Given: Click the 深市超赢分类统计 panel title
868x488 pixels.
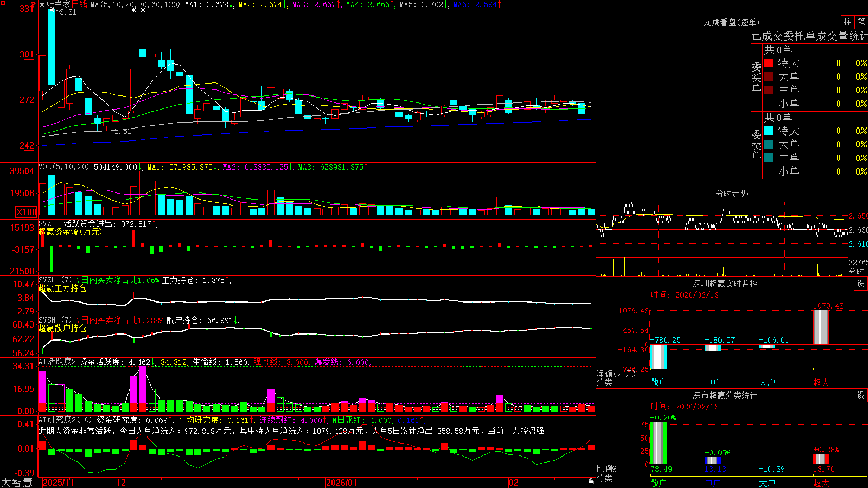Looking at the screenshot, I should 725,395.
